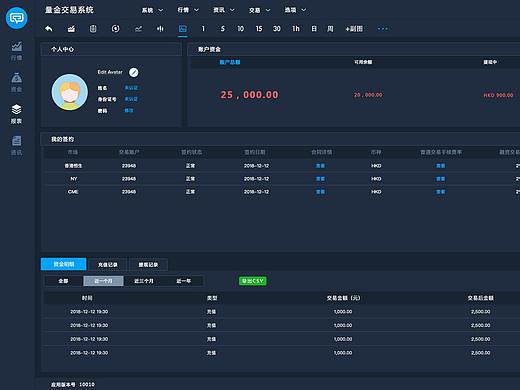The height and width of the screenshot is (390, 520).
Task: Click the green 导出CSV button
Action: [x=253, y=281]
